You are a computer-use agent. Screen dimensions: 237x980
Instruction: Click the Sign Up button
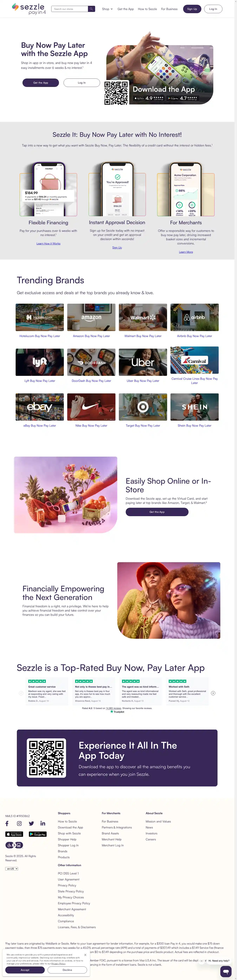tap(192, 9)
